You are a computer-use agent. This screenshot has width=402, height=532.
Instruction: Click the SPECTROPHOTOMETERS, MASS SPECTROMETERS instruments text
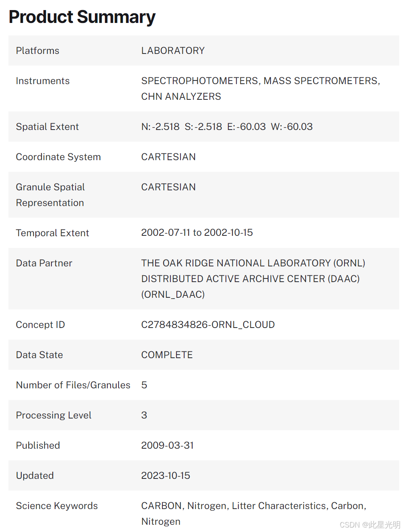pos(260,81)
